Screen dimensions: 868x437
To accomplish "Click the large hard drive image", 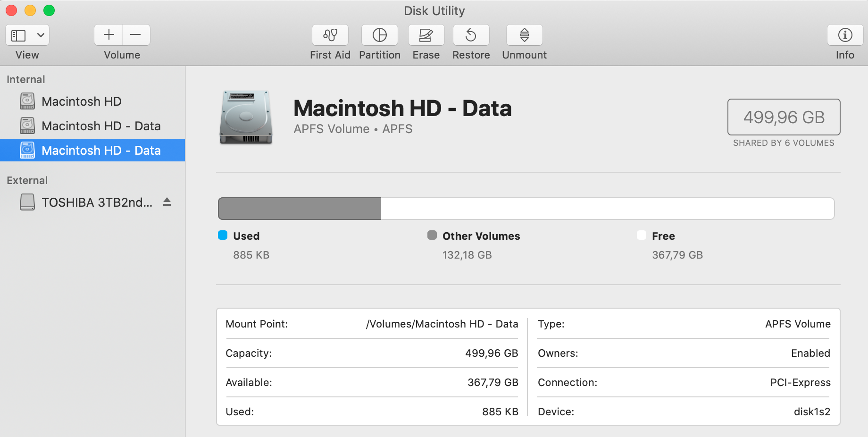I will pyautogui.click(x=246, y=117).
